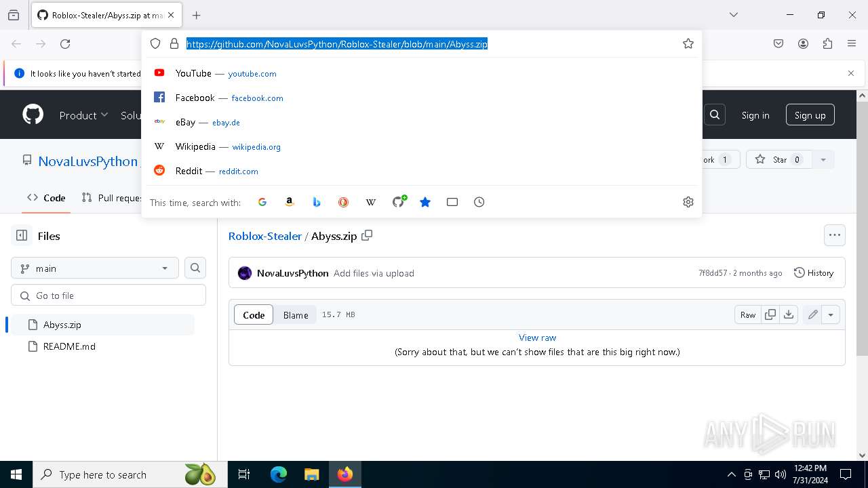
Task: Open NovaLuvsPython owner link
Action: (88, 161)
